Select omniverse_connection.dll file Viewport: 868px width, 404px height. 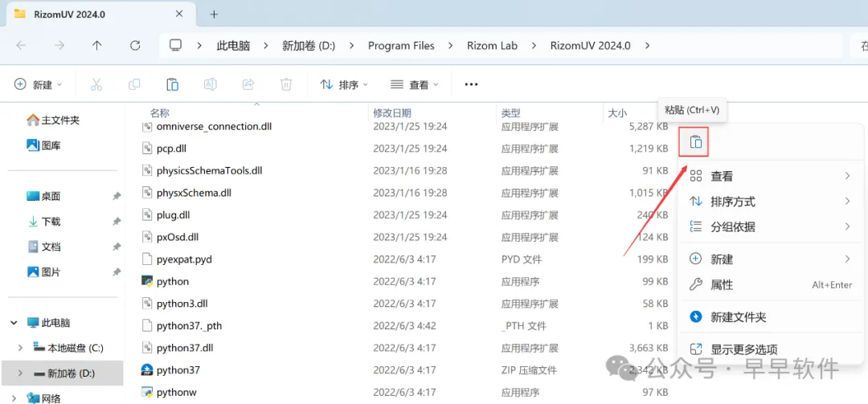pyautogui.click(x=214, y=126)
